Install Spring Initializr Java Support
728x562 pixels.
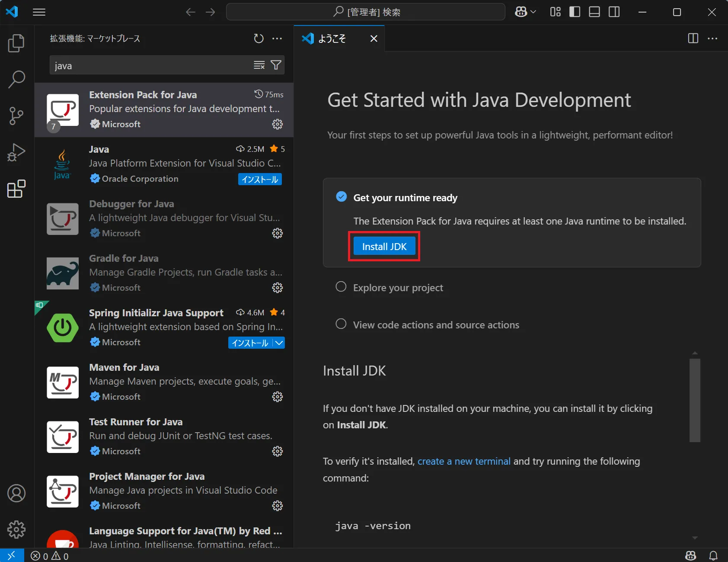[x=250, y=343]
